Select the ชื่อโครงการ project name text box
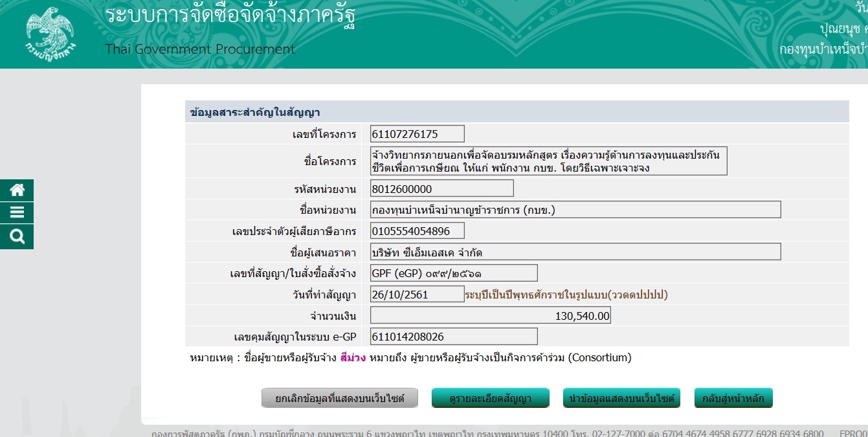 coord(548,161)
